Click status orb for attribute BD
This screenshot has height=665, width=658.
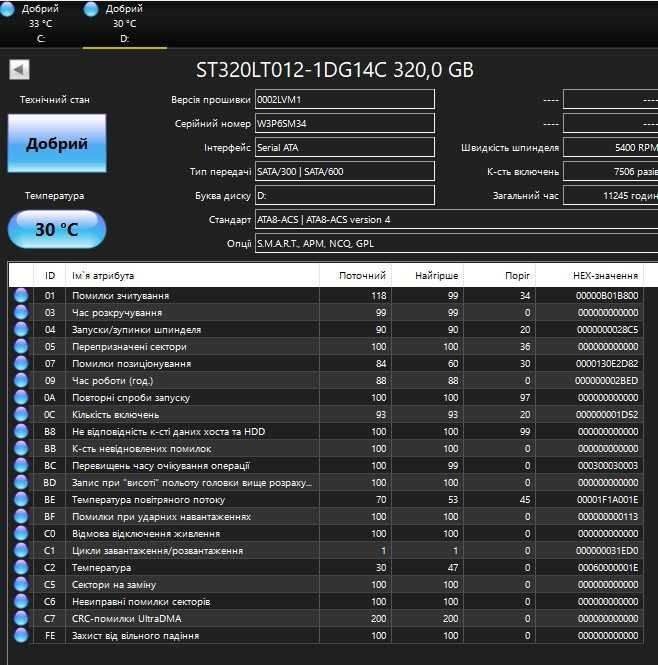(x=21, y=482)
